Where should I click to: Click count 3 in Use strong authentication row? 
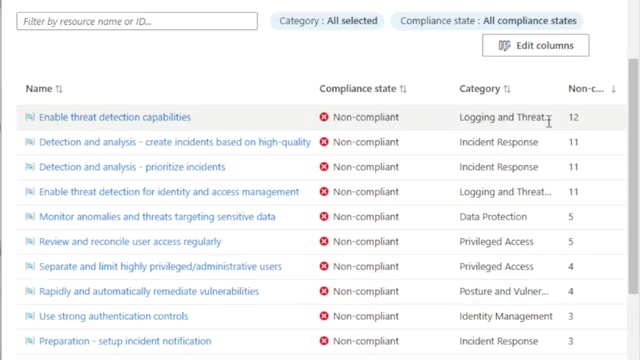[x=571, y=316]
